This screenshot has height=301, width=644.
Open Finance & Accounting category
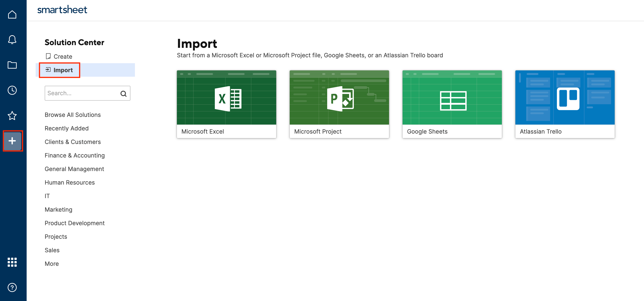pyautogui.click(x=74, y=155)
